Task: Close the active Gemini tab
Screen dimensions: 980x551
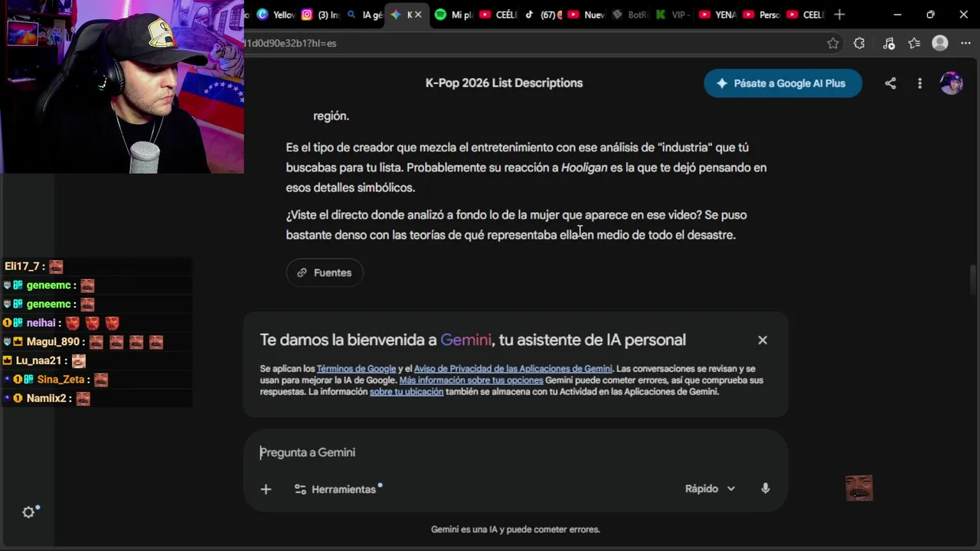Action: [x=418, y=15]
